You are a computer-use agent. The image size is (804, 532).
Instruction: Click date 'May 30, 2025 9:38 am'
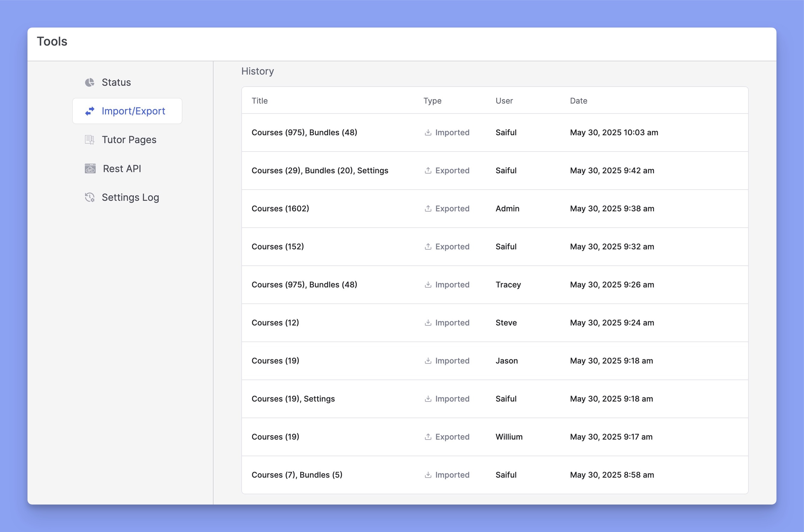click(x=612, y=208)
